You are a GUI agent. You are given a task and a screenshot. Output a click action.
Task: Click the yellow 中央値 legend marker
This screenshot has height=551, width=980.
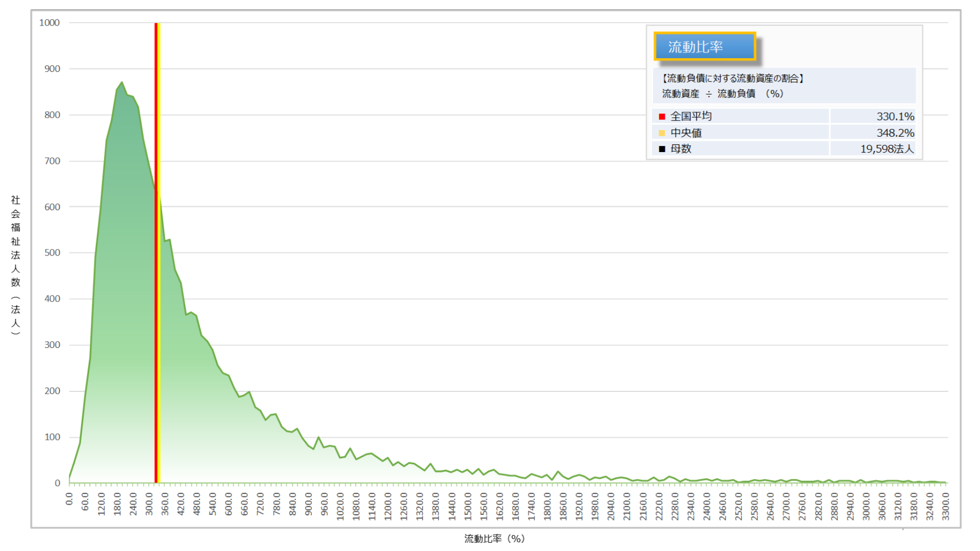click(662, 133)
